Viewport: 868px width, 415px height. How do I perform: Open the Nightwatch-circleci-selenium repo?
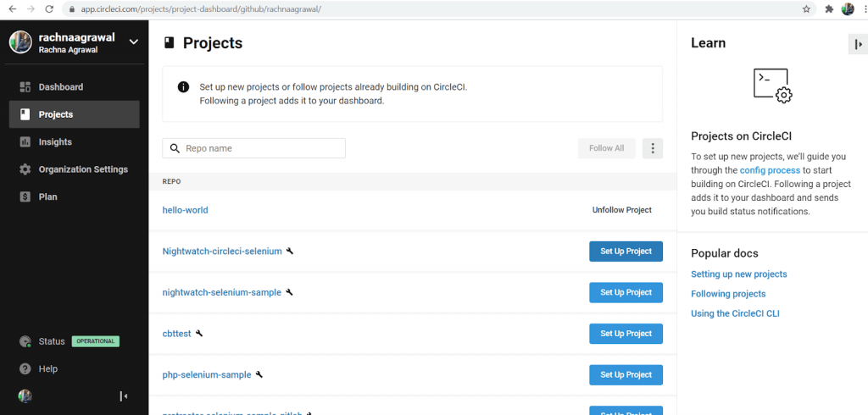[x=222, y=252]
